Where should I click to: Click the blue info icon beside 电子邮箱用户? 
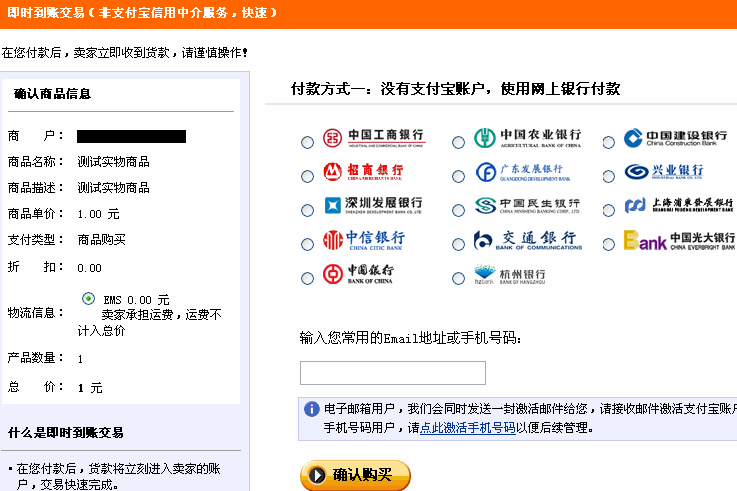[x=312, y=409]
